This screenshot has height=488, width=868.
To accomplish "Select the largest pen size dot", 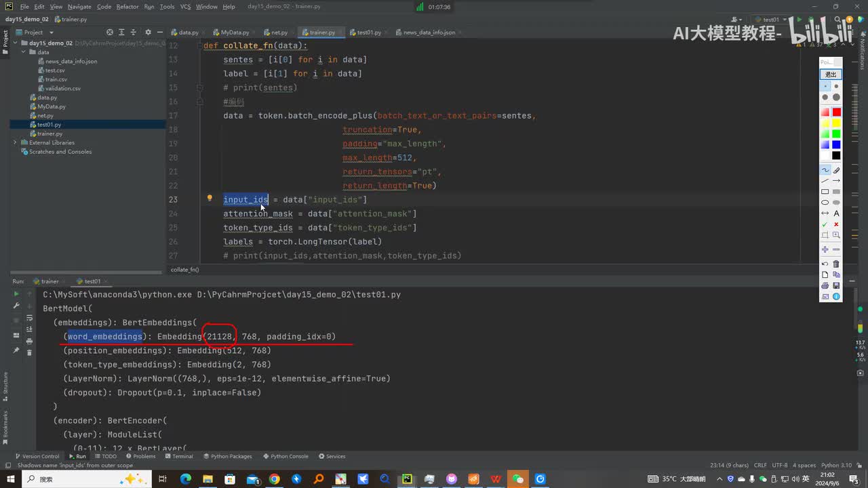I will click(836, 98).
